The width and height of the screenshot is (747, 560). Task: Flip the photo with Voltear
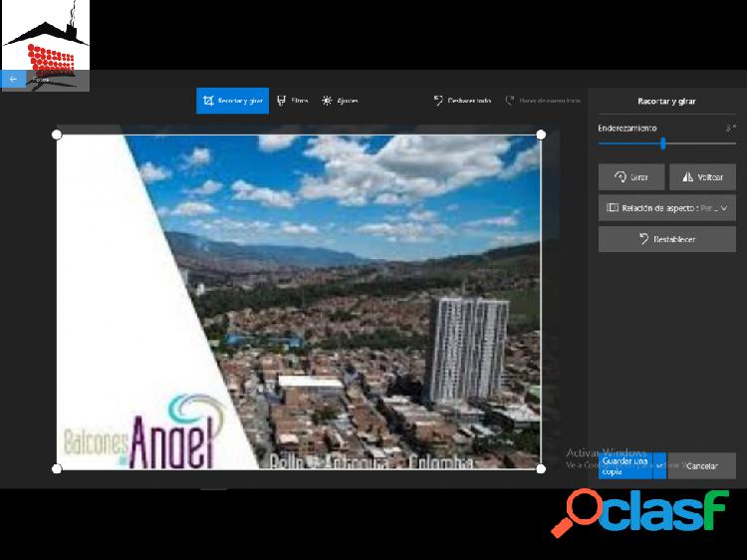click(703, 176)
